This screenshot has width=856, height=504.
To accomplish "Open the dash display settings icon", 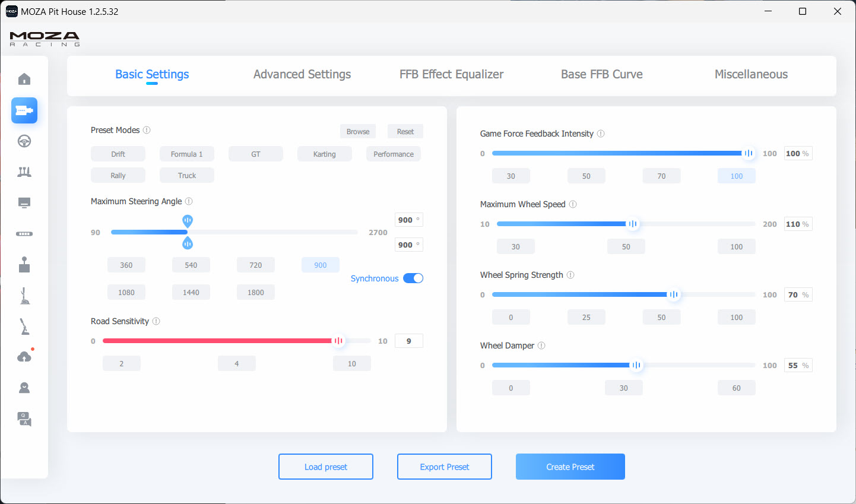I will [24, 203].
